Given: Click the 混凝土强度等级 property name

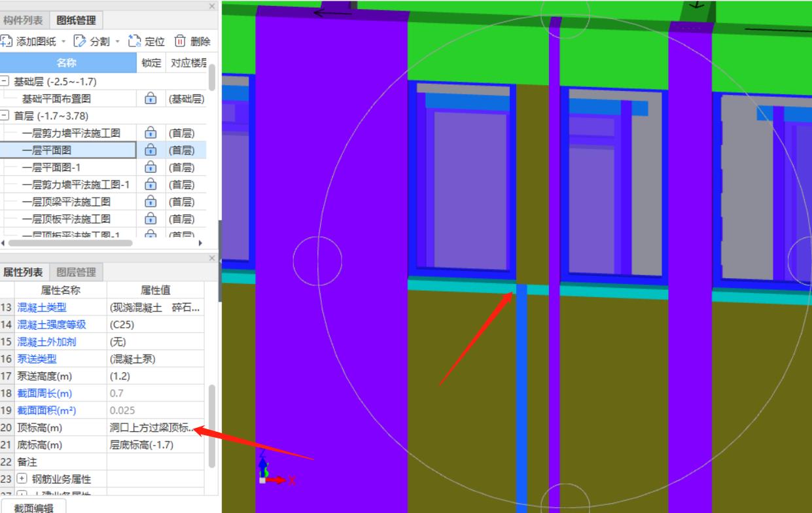Looking at the screenshot, I should coord(52,325).
